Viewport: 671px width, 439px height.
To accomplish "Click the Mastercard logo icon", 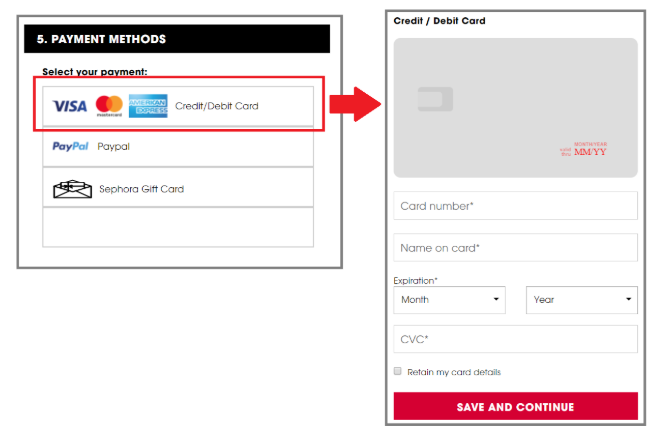I will tap(109, 106).
